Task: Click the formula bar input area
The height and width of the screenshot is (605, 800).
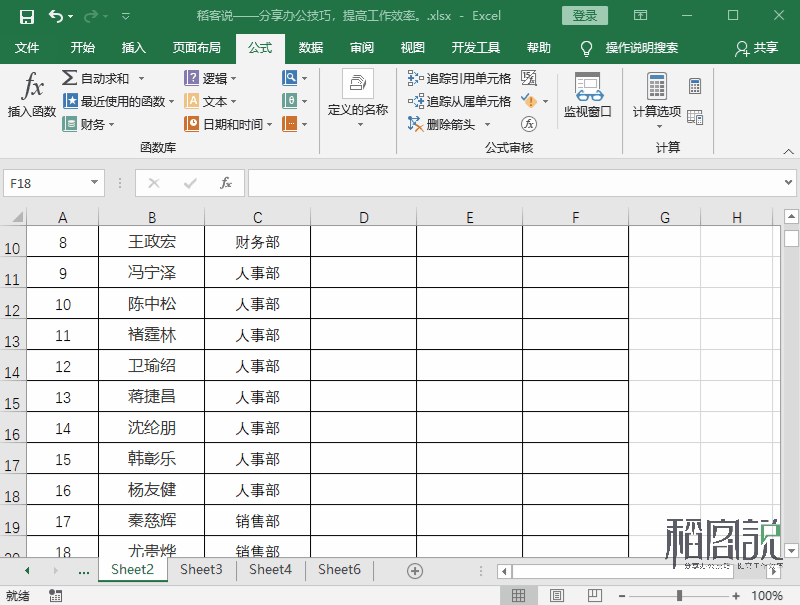Action: click(x=515, y=183)
